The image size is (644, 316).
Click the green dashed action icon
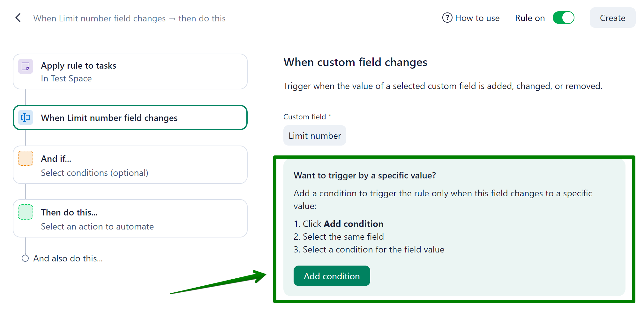(x=26, y=212)
